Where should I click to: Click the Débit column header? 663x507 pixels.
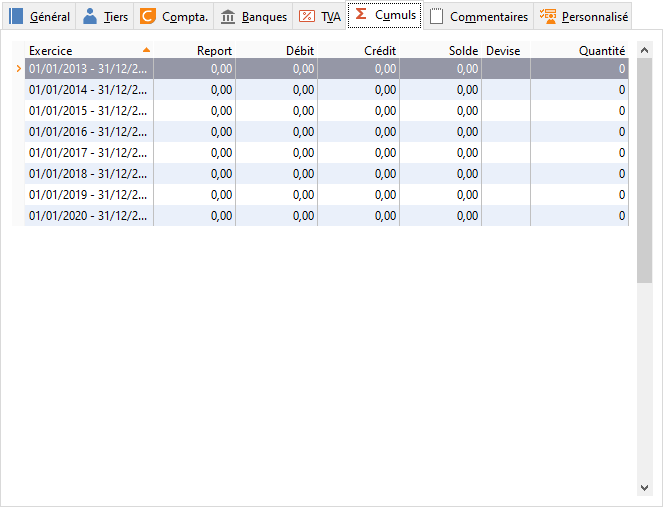click(x=277, y=51)
